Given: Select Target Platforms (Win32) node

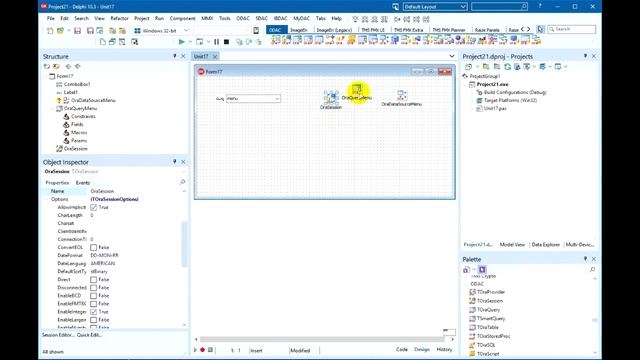Looking at the screenshot, I should (510, 100).
